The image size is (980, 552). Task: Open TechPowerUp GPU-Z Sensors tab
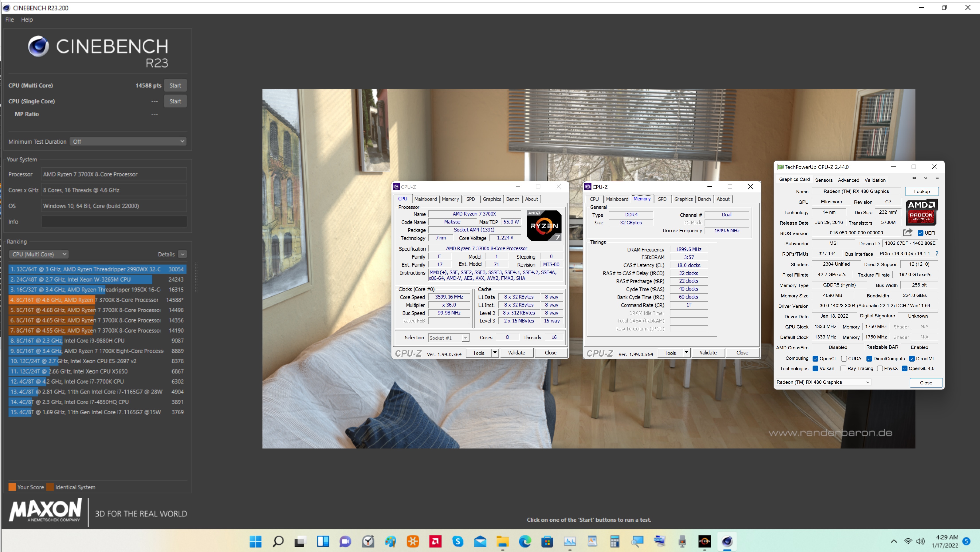click(x=824, y=180)
